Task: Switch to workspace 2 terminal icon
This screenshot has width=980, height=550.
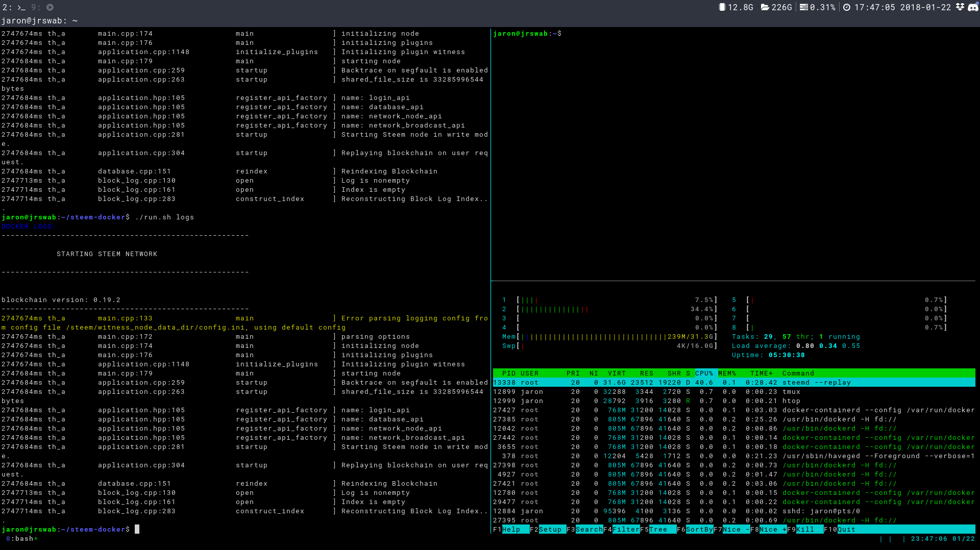Action: [x=21, y=7]
